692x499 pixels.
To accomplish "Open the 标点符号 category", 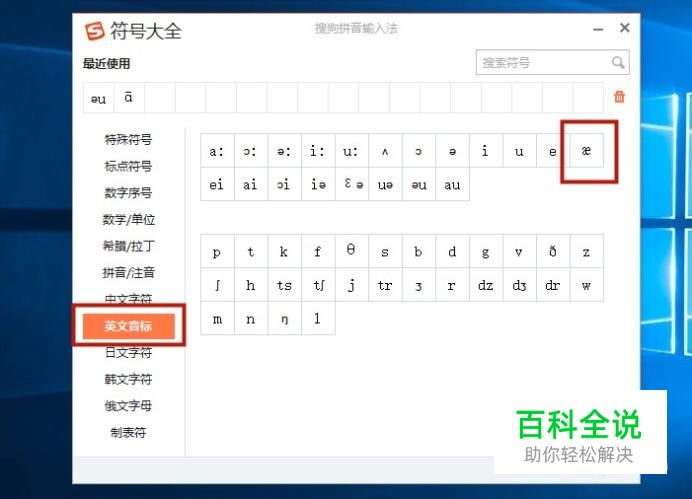I will click(128, 166).
